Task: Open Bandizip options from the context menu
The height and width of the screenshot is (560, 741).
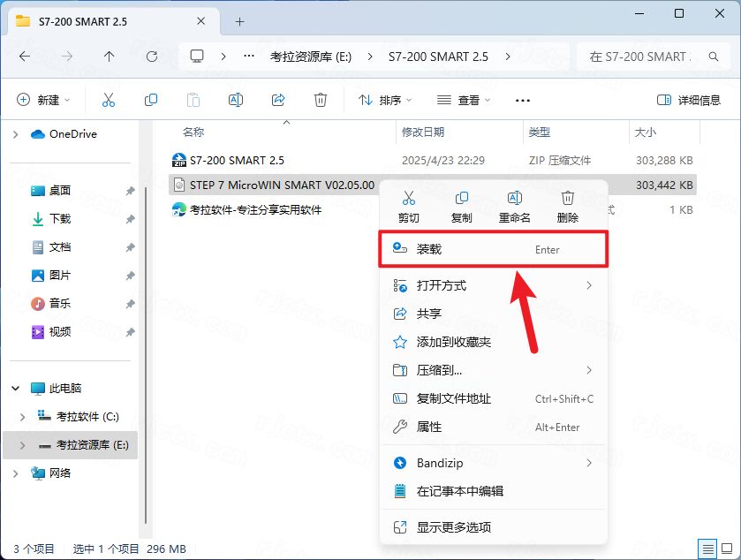Action: click(439, 462)
